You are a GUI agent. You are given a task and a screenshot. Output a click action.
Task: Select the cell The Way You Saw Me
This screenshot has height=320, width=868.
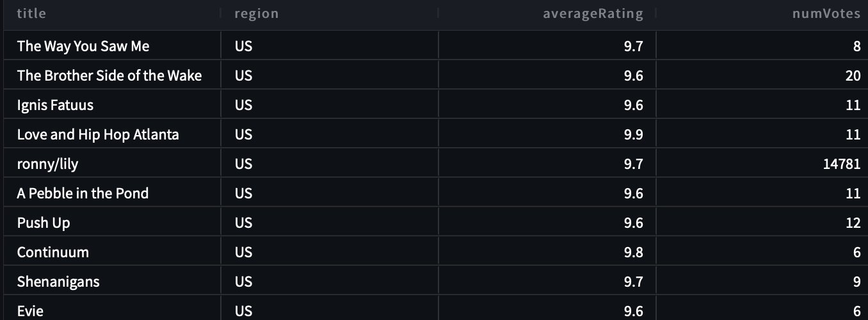[112, 46]
